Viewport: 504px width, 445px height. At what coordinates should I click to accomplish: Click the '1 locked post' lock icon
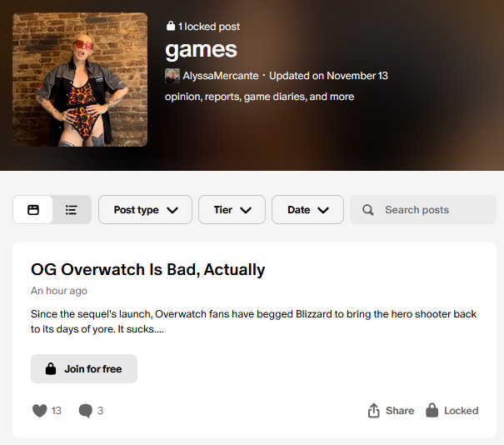pos(171,26)
